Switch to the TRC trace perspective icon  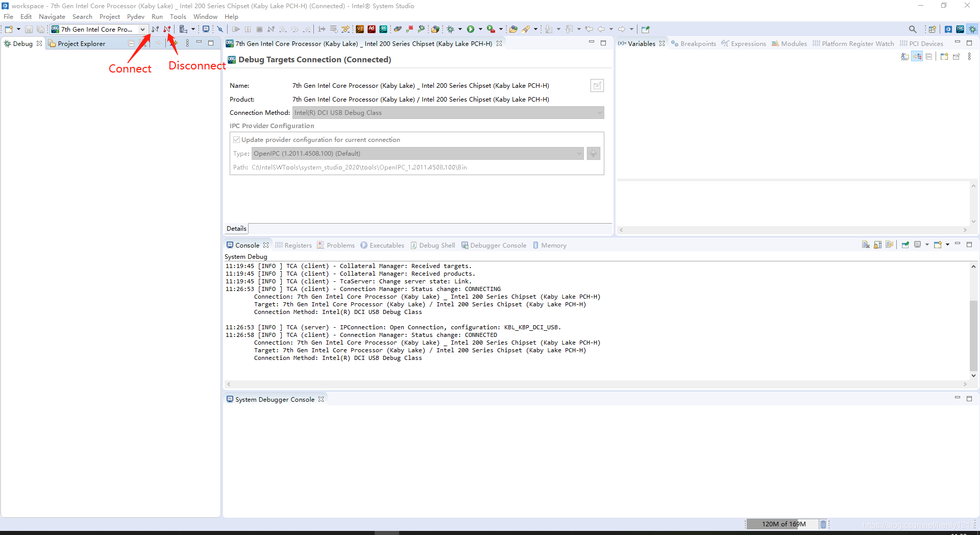pyautogui.click(x=960, y=29)
